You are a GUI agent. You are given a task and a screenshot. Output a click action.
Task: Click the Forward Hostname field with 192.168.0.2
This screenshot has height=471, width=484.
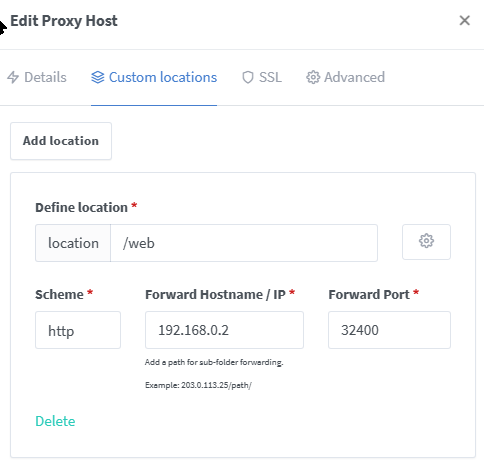tap(224, 330)
